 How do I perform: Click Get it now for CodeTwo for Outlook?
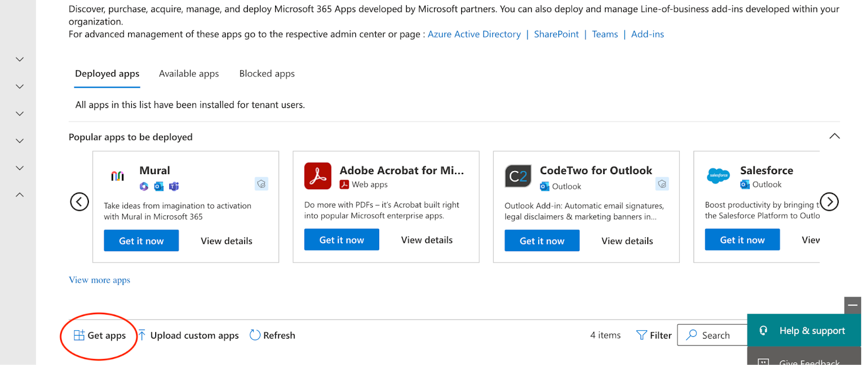pos(541,241)
